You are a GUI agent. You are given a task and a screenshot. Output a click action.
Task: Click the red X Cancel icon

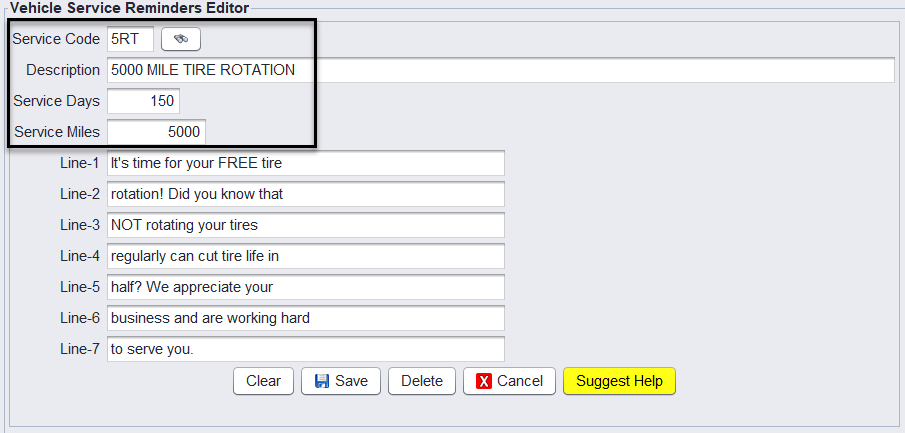pos(484,381)
